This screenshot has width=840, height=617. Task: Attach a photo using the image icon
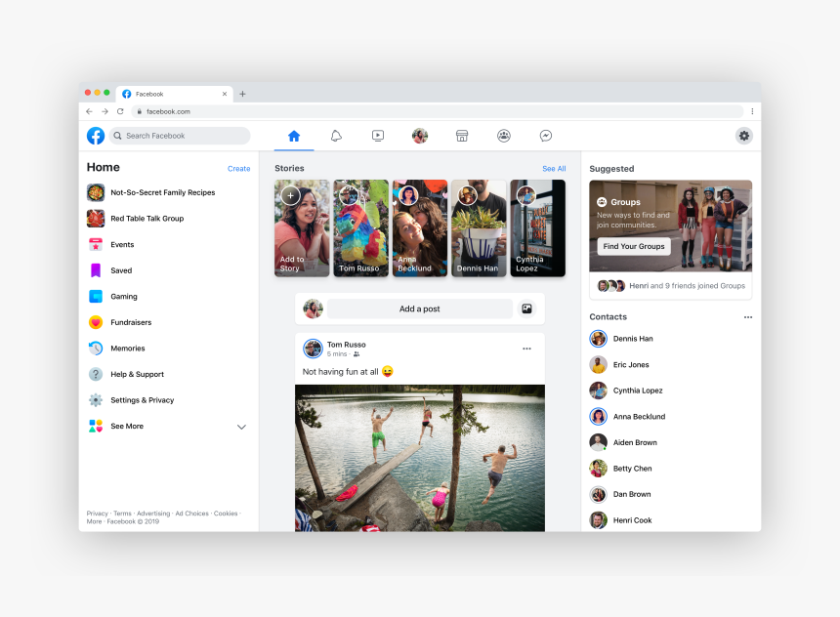(526, 308)
